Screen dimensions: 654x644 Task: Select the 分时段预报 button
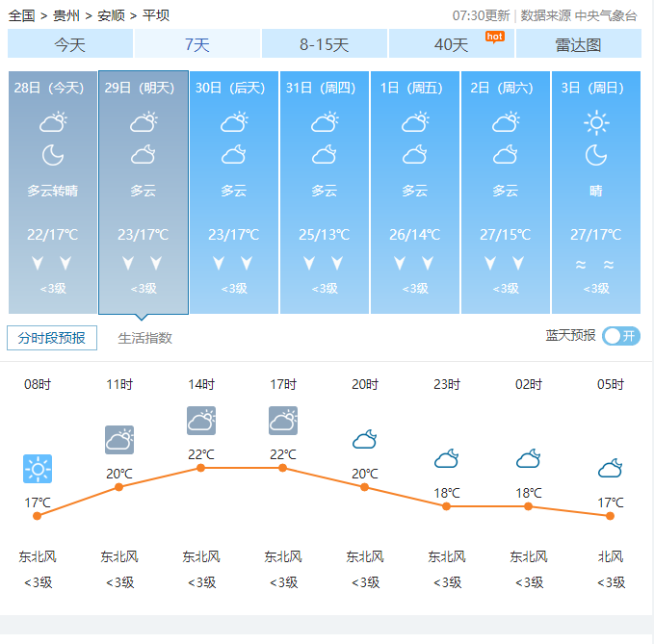[52, 338]
